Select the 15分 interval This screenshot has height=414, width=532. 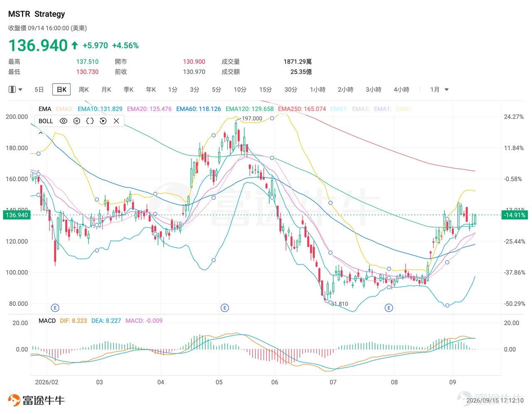point(266,89)
